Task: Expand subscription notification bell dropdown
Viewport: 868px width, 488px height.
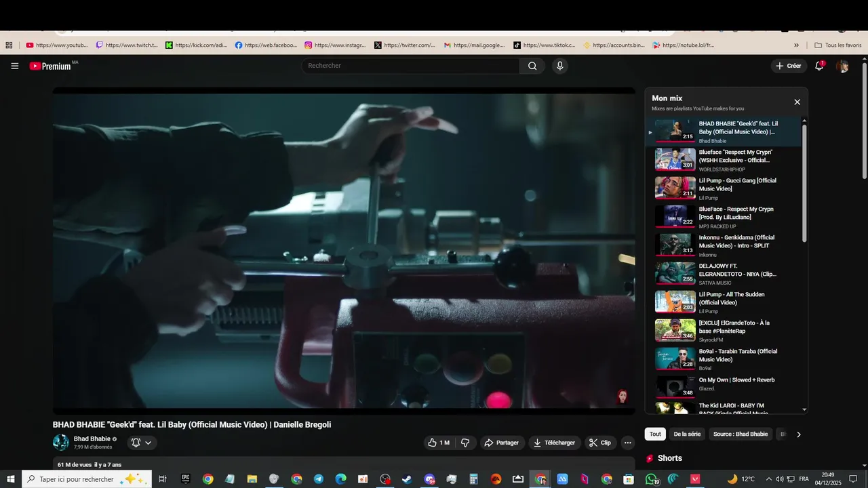Action: click(x=142, y=443)
